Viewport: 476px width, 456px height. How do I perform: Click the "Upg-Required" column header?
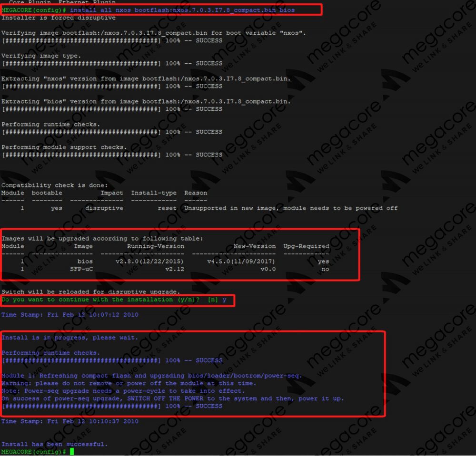tap(306, 246)
